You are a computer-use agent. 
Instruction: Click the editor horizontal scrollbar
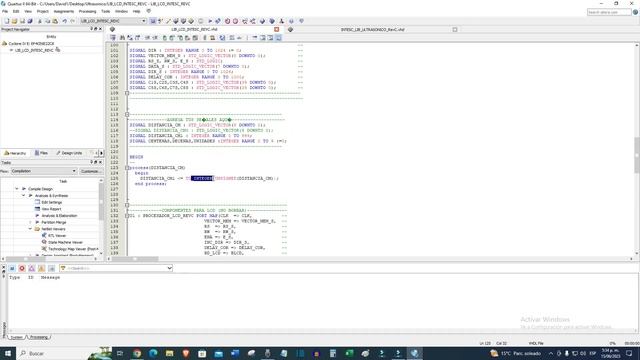coord(135,259)
